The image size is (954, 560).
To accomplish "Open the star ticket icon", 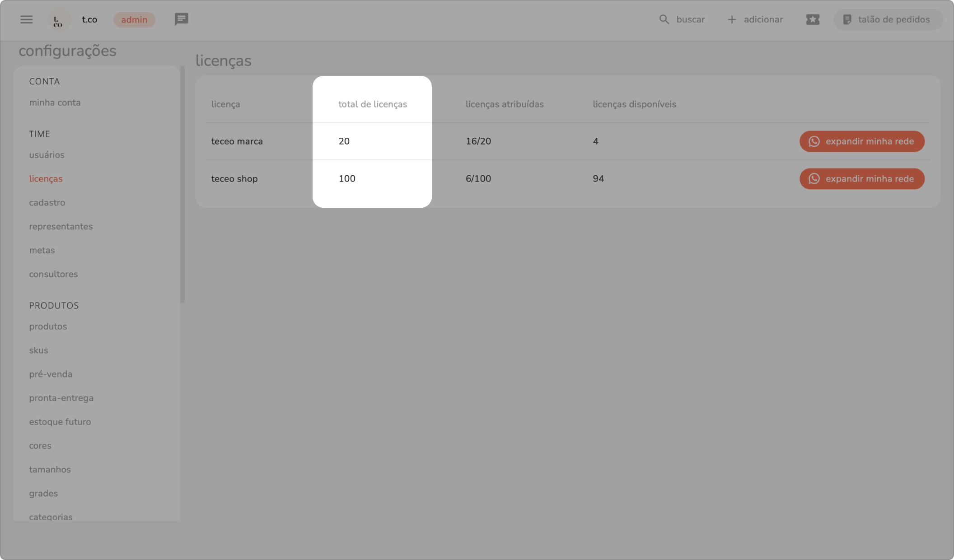I will pyautogui.click(x=812, y=19).
